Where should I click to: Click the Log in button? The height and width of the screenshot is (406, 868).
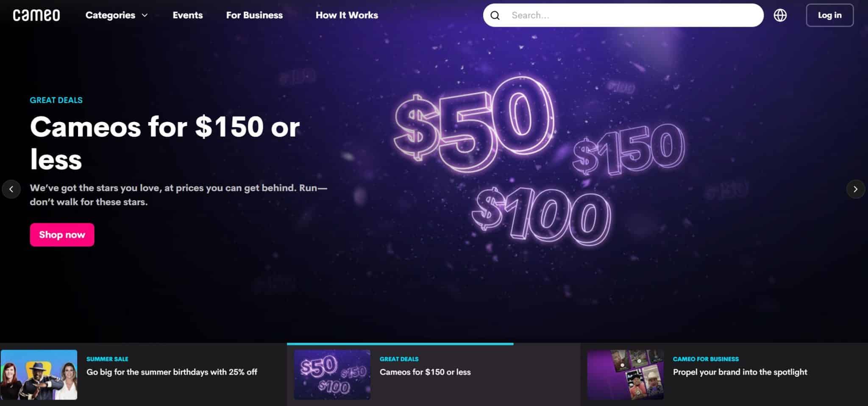pos(829,15)
